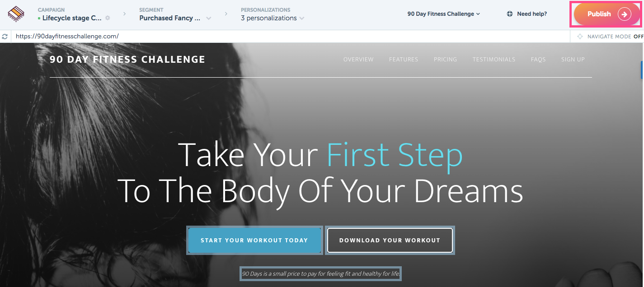Screen dimensions: 644x287
Task: Click the app logo icon in header
Action: click(x=16, y=14)
